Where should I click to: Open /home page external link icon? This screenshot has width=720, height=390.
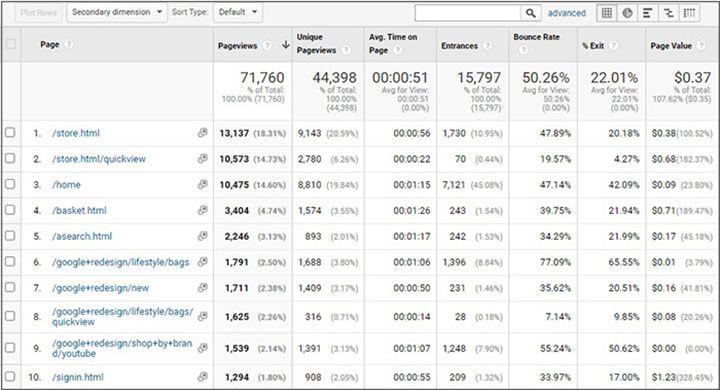tap(202, 184)
